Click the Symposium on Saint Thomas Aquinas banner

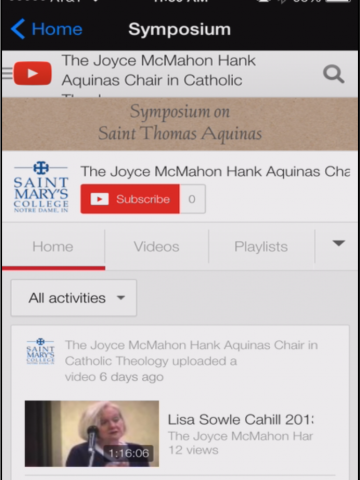(180, 124)
